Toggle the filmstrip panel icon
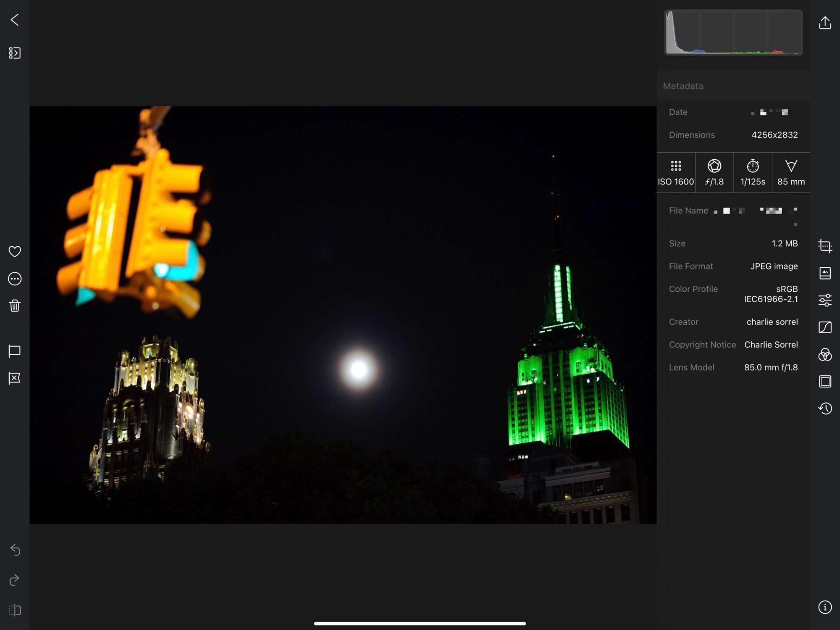This screenshot has width=840, height=630. point(15,53)
